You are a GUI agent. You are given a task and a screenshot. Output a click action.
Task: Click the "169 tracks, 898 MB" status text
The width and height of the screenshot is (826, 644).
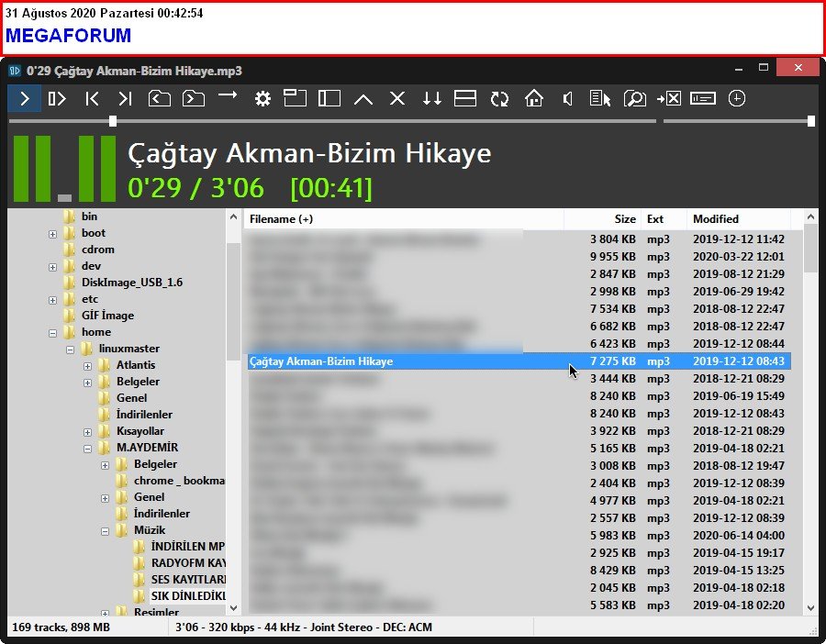click(x=61, y=627)
